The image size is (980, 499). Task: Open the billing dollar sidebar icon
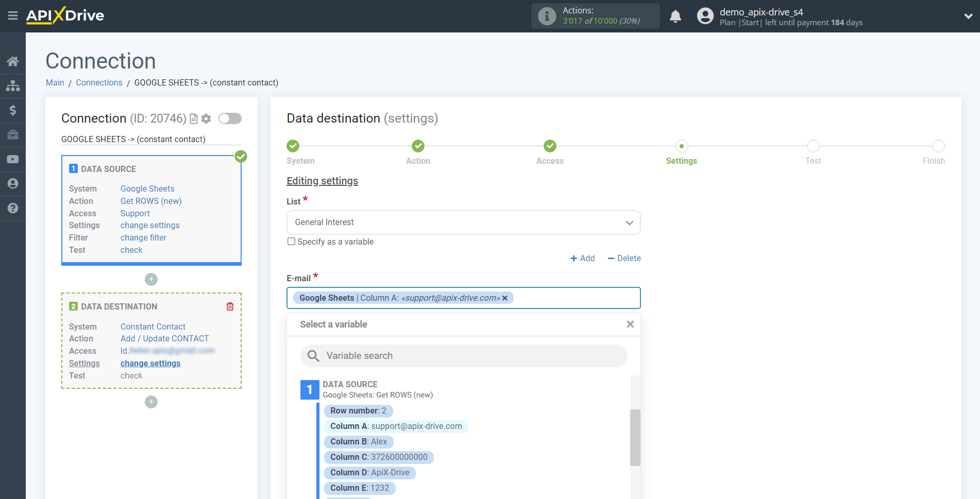13,110
